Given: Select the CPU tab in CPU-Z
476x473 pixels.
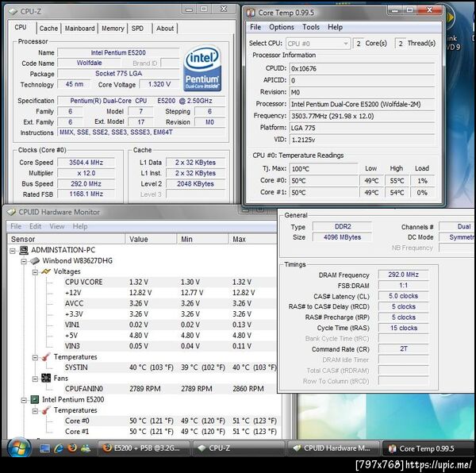Looking at the screenshot, I should (x=21, y=27).
